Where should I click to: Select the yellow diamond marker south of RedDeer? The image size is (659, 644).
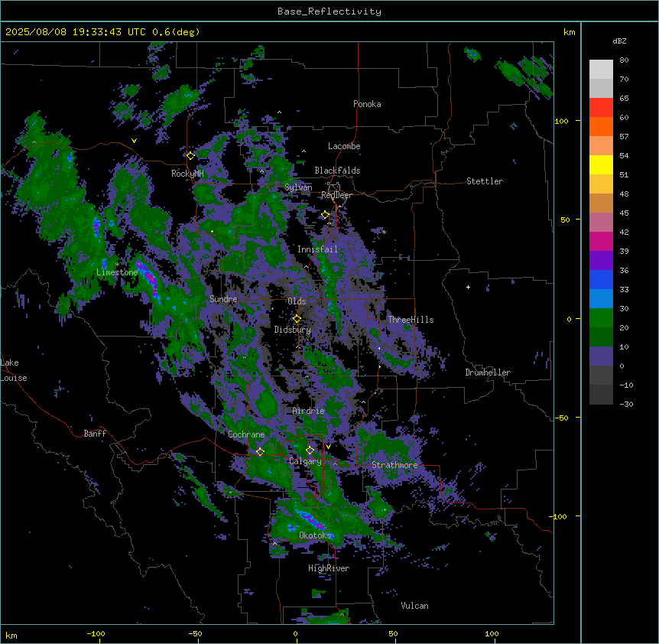pyautogui.click(x=325, y=215)
